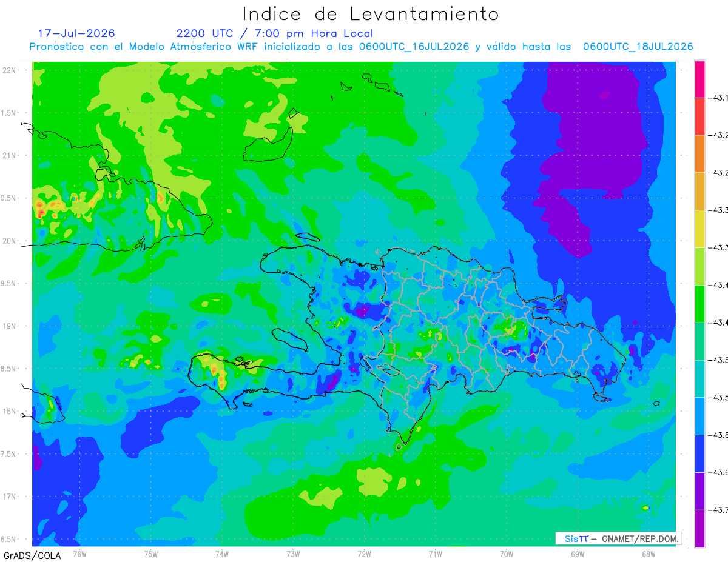Click the date label 17-Jul-2026

coord(76,33)
